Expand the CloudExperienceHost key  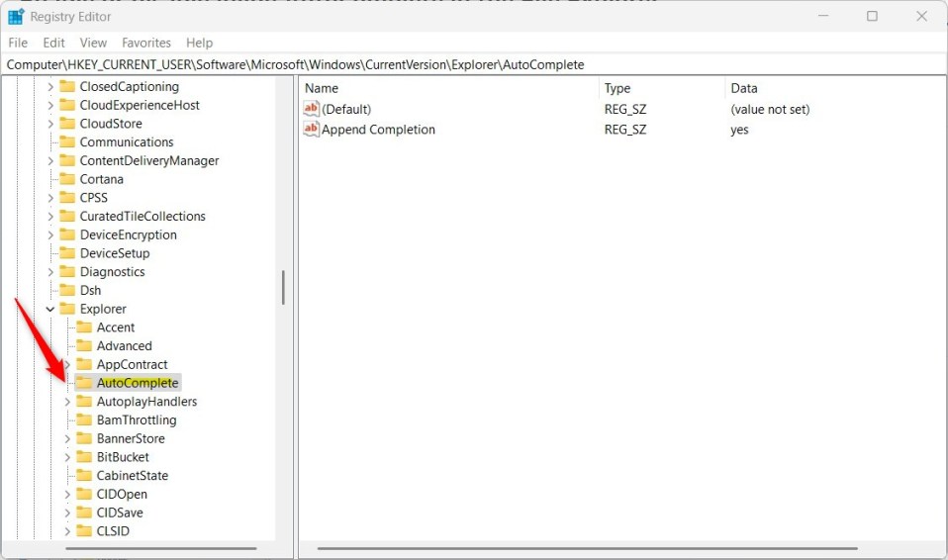point(50,105)
